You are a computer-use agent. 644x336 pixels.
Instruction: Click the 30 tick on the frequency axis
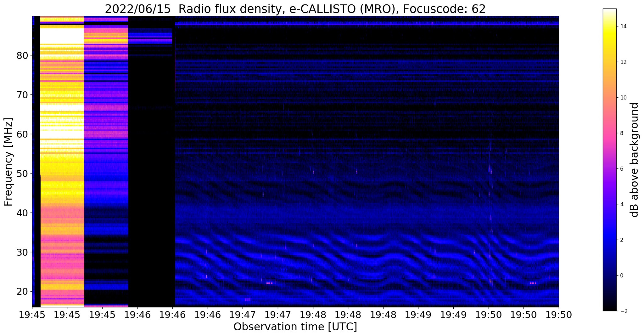[23, 252]
